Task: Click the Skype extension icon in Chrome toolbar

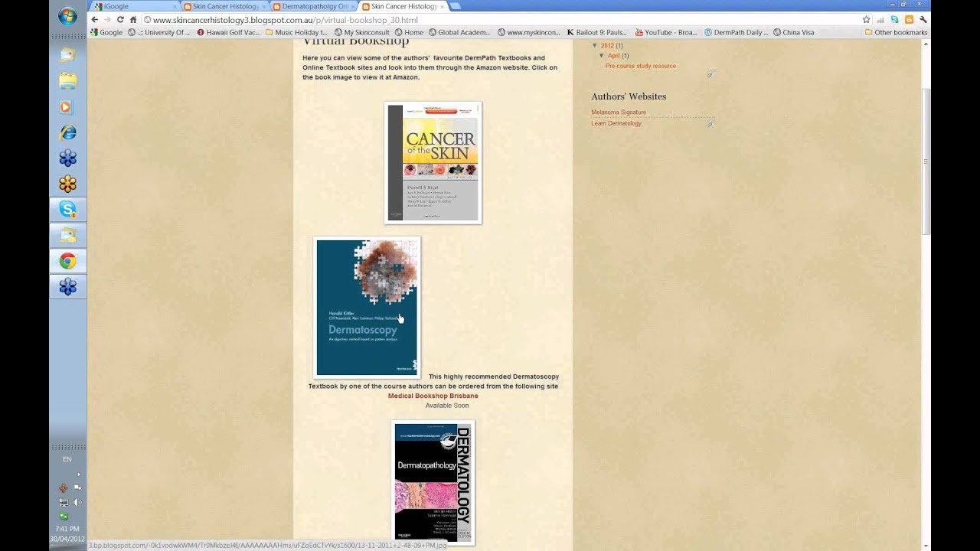Action: (x=894, y=20)
